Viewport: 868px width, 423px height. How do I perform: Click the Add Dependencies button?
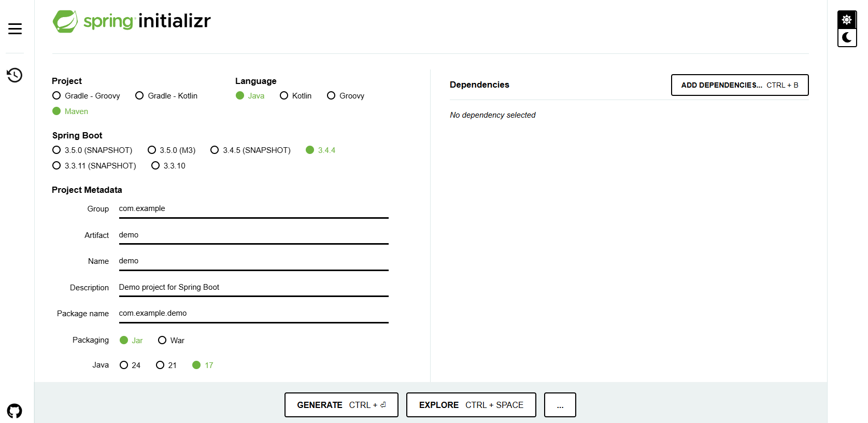tap(739, 85)
